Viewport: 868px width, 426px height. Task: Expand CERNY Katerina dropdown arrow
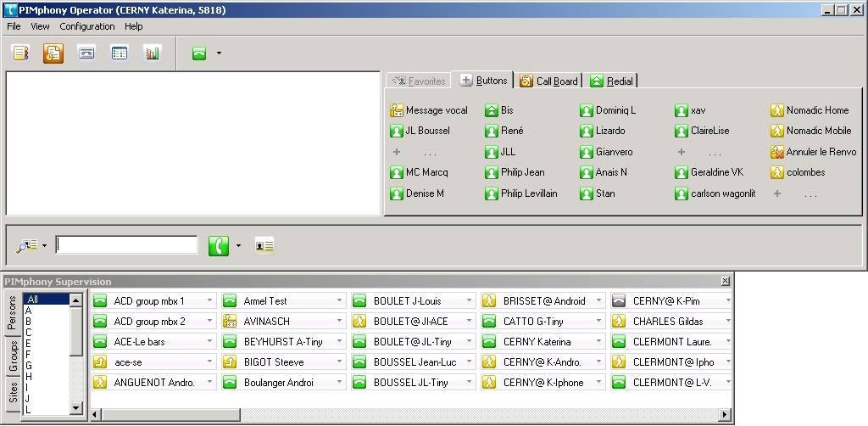tap(598, 342)
